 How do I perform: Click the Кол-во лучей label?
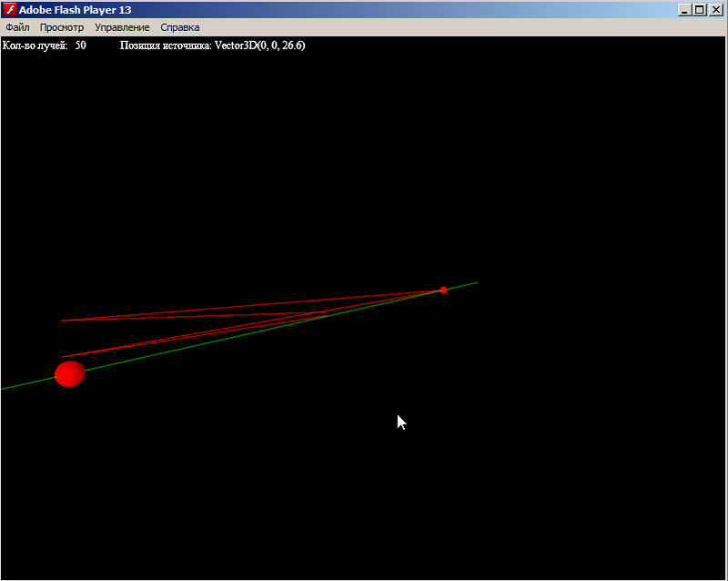pos(35,45)
